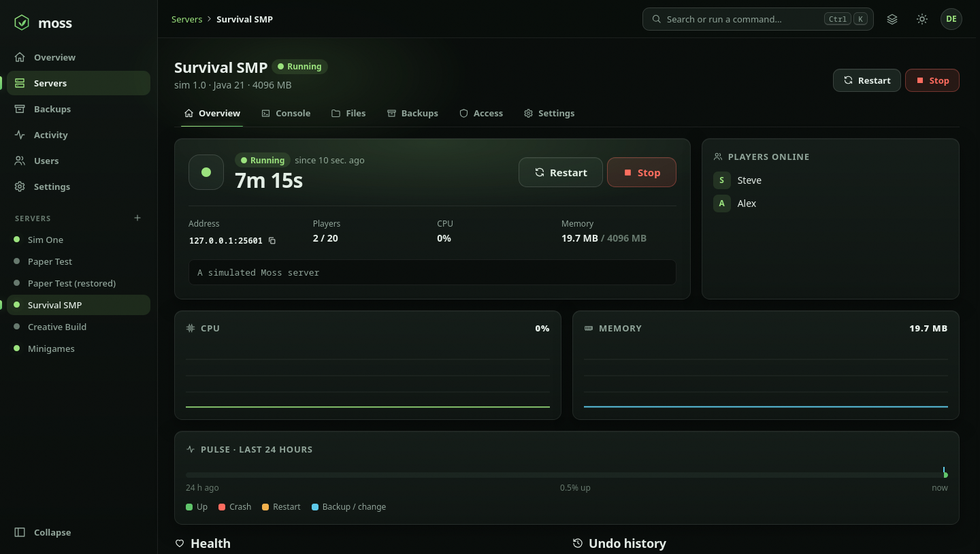Open the DE user avatar menu

(951, 19)
